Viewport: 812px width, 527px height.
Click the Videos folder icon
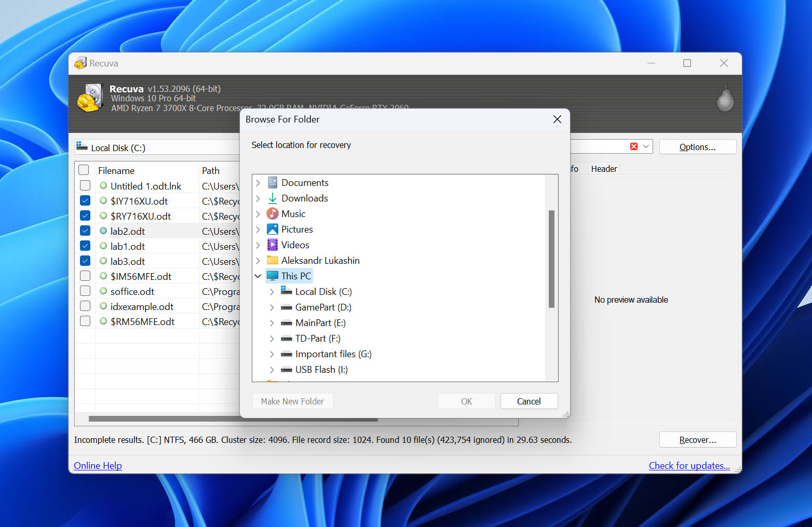tap(273, 245)
